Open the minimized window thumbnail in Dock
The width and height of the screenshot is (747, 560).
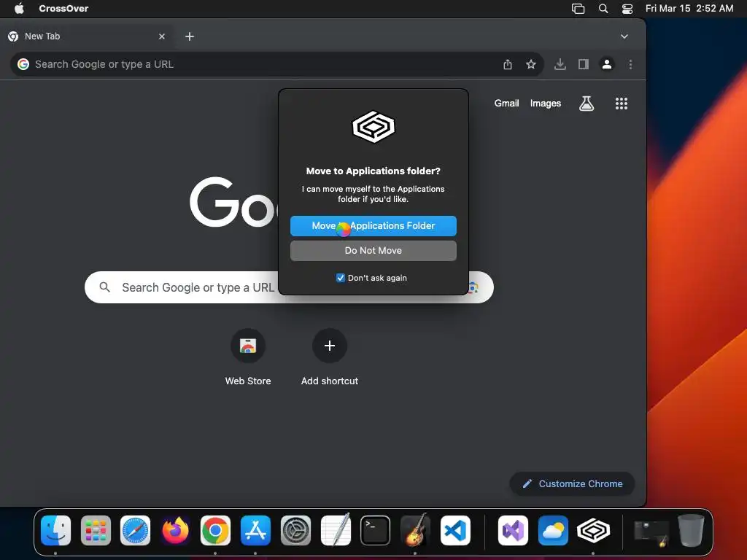click(651, 532)
